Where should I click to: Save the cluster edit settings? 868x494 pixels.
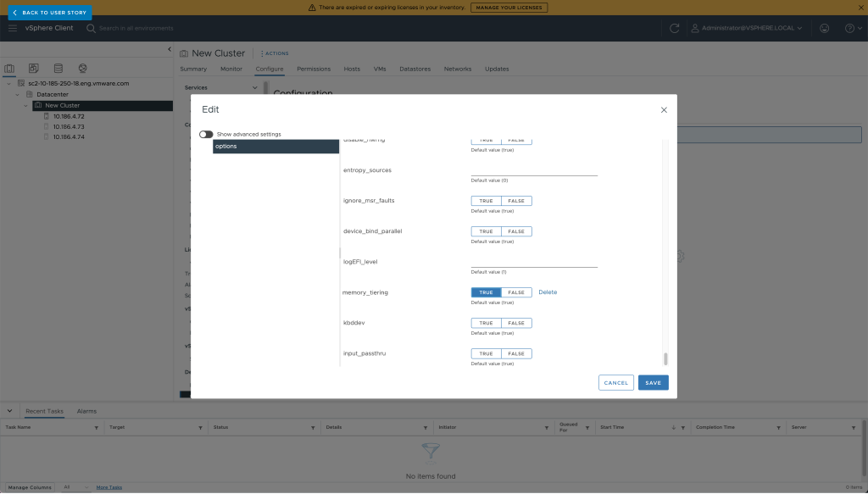[653, 382]
